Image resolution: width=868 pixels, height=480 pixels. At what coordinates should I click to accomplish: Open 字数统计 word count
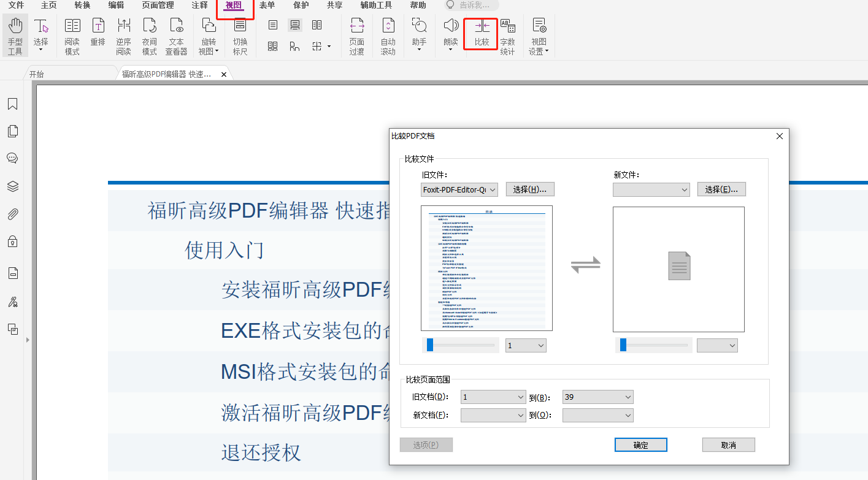point(507,35)
